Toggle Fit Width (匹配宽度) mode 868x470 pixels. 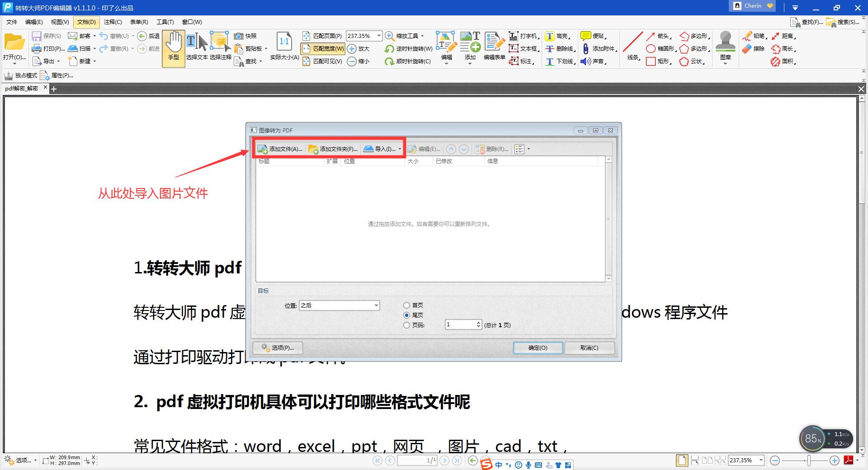click(323, 48)
